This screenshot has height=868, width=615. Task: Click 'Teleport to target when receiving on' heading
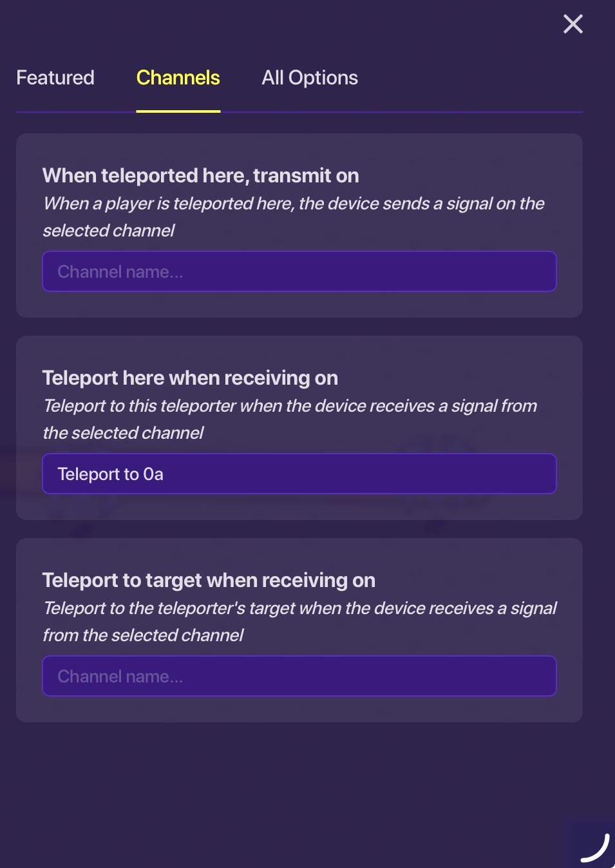tap(209, 580)
